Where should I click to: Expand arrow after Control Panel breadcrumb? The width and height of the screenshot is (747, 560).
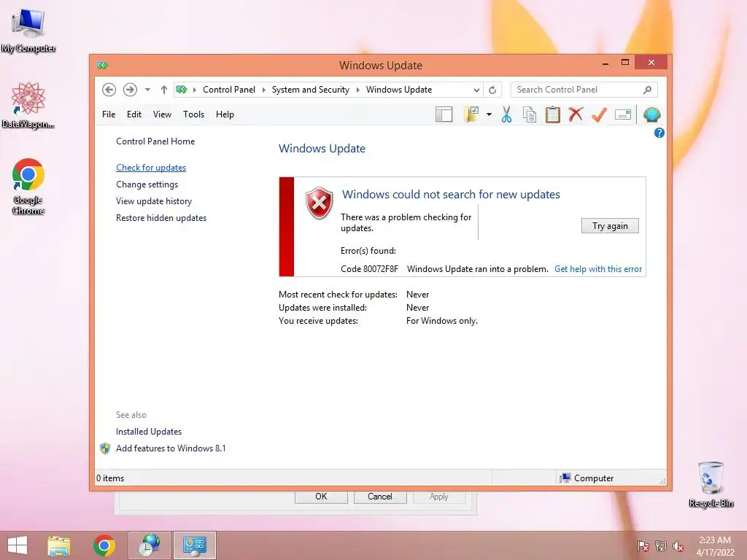[x=263, y=90]
